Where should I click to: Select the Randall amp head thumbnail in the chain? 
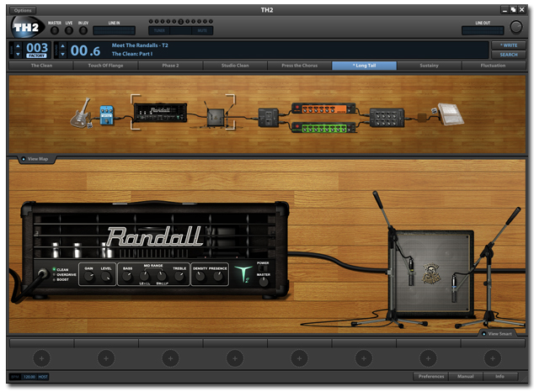(160, 113)
